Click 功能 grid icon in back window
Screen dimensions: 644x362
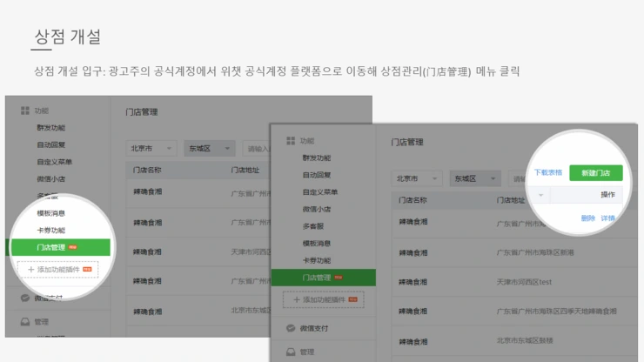(x=25, y=111)
